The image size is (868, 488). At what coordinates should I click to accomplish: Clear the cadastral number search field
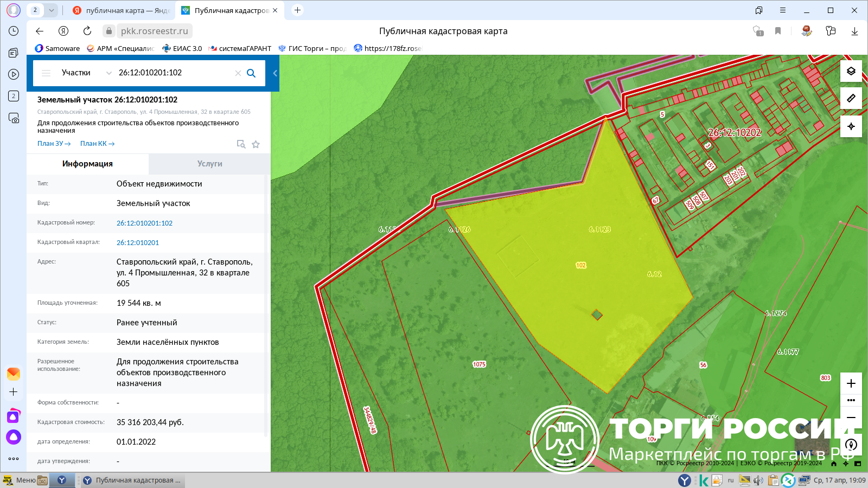tap(238, 73)
